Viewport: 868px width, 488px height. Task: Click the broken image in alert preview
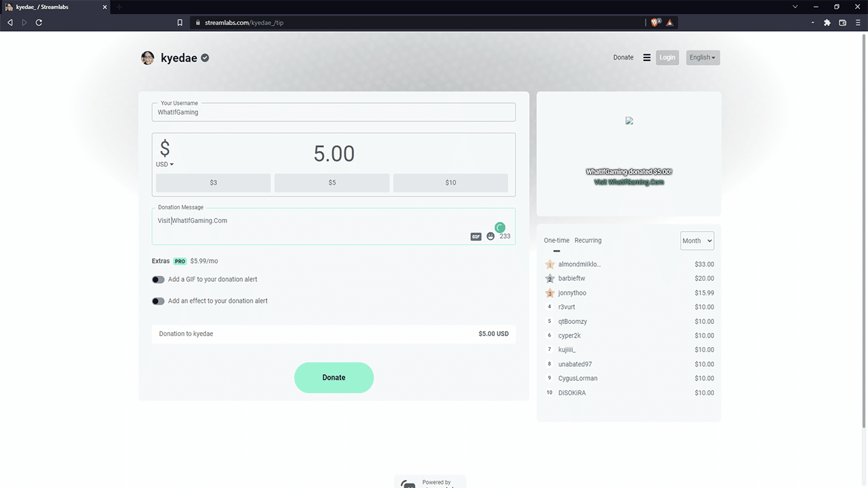tap(629, 121)
